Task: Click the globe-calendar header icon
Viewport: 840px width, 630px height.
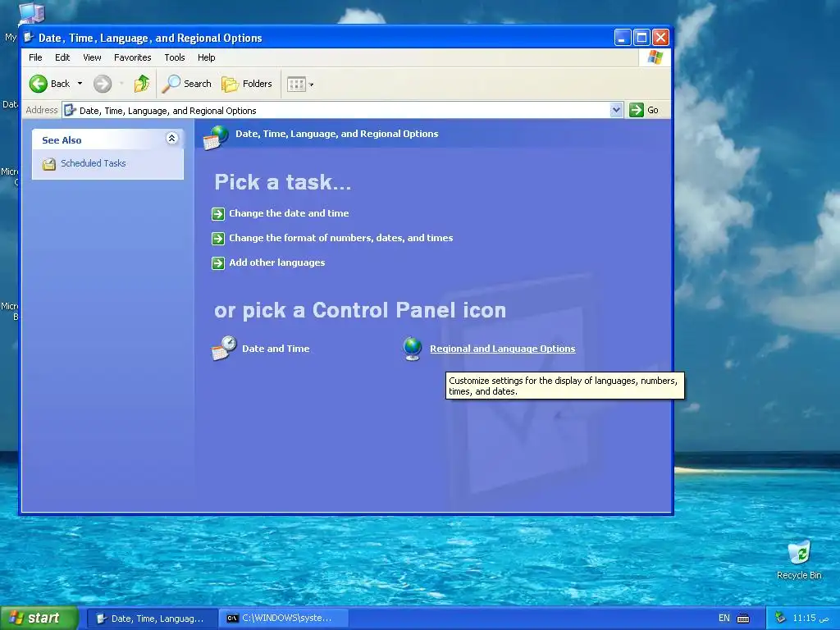Action: click(x=216, y=137)
